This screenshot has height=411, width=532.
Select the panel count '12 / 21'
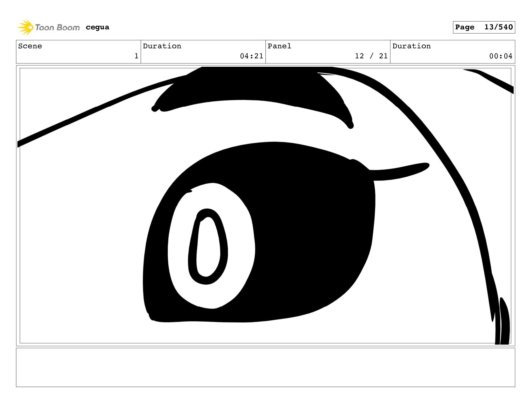(371, 56)
